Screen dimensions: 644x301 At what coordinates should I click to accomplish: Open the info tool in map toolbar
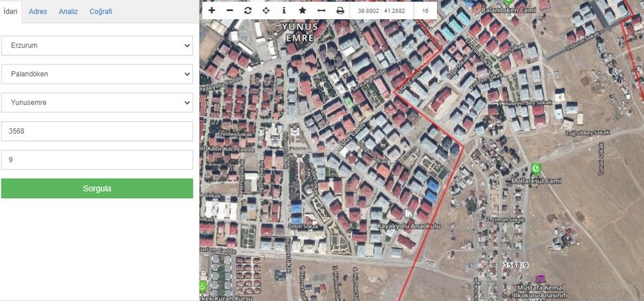[x=284, y=11]
